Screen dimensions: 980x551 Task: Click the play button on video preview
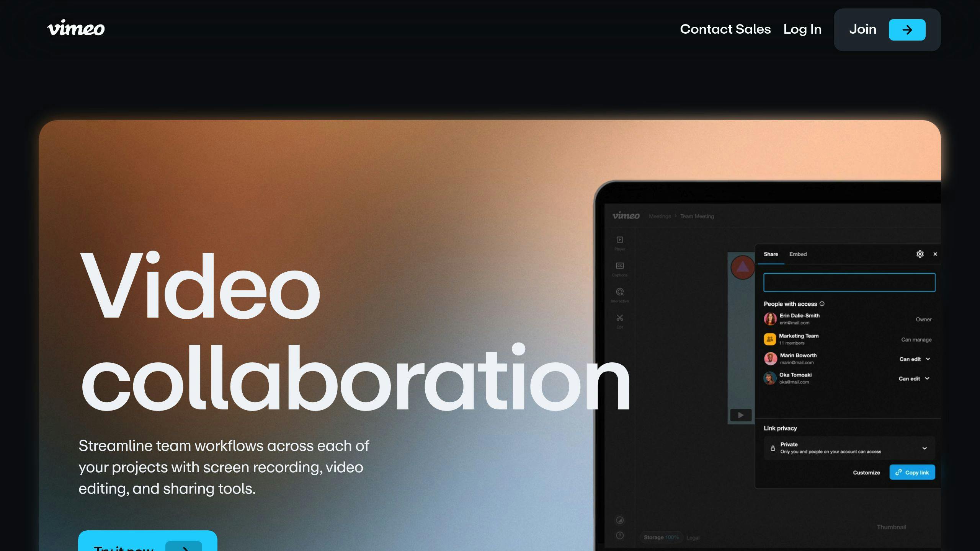pos(741,415)
